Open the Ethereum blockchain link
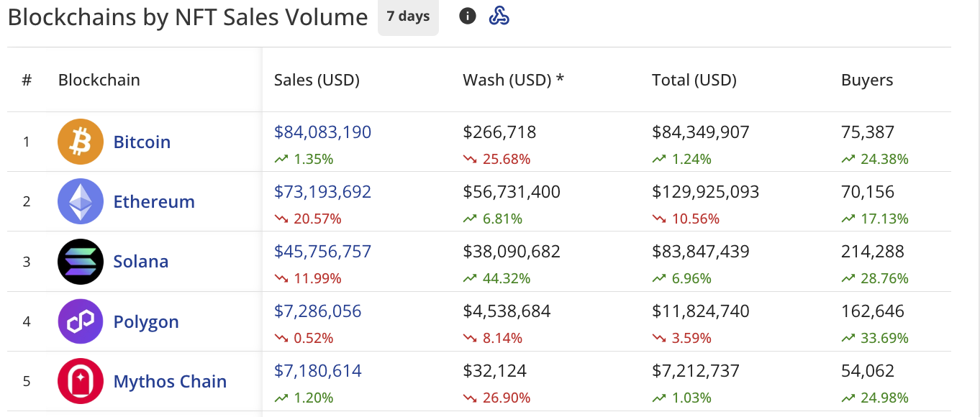The width and height of the screenshot is (980, 417). pos(154,201)
